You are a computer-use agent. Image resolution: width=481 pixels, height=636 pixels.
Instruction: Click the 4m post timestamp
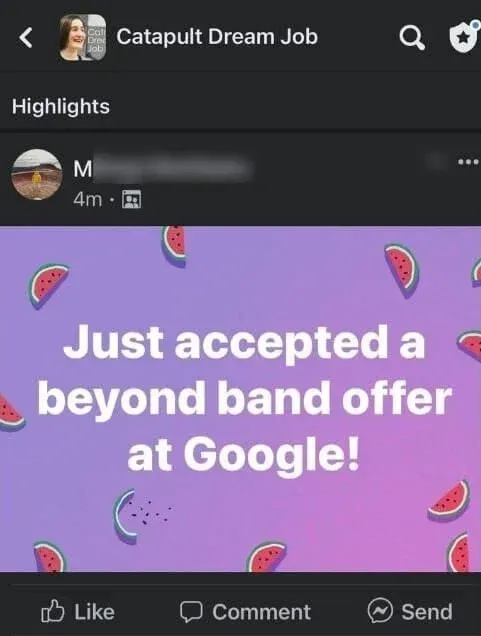click(88, 199)
